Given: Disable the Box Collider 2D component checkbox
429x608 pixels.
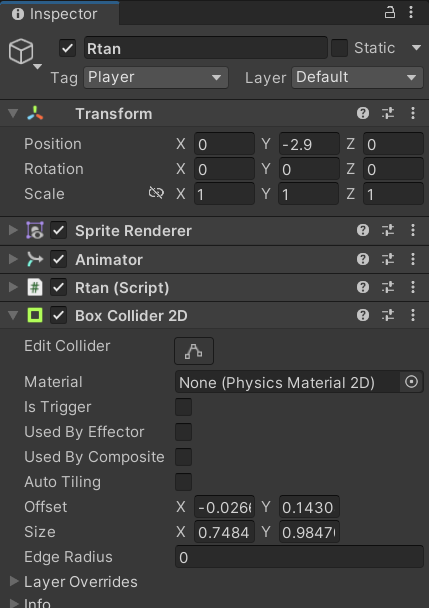Looking at the screenshot, I should click(x=59, y=315).
